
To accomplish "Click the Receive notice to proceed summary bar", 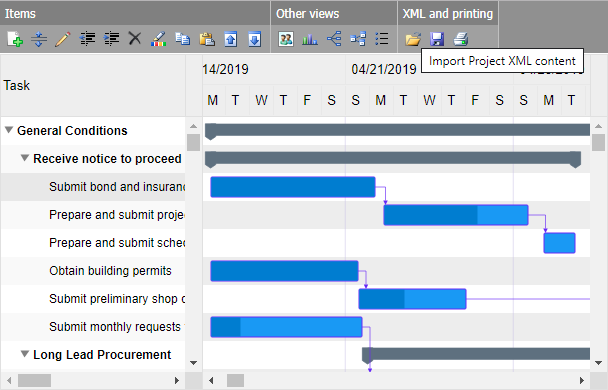I will (x=393, y=159).
